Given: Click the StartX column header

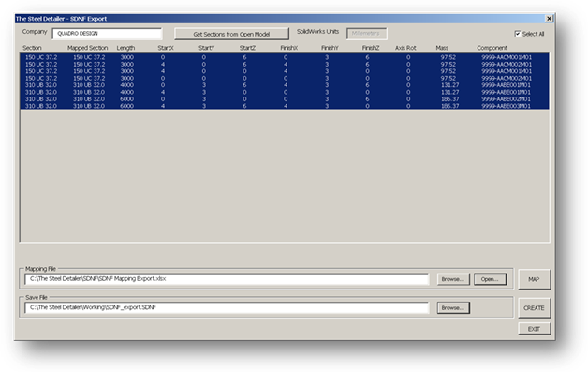Looking at the screenshot, I should [x=166, y=48].
